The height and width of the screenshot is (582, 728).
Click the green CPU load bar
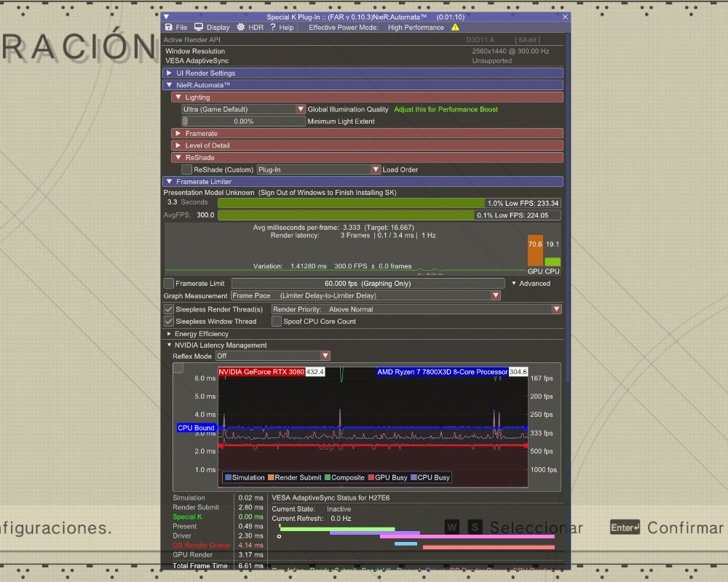pyautogui.click(x=552, y=262)
